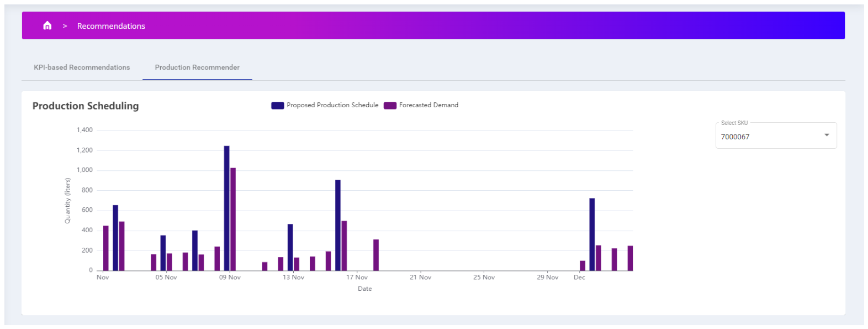Screen dimensions: 868x329
Task: Select the Production Recommender tab
Action: point(197,67)
